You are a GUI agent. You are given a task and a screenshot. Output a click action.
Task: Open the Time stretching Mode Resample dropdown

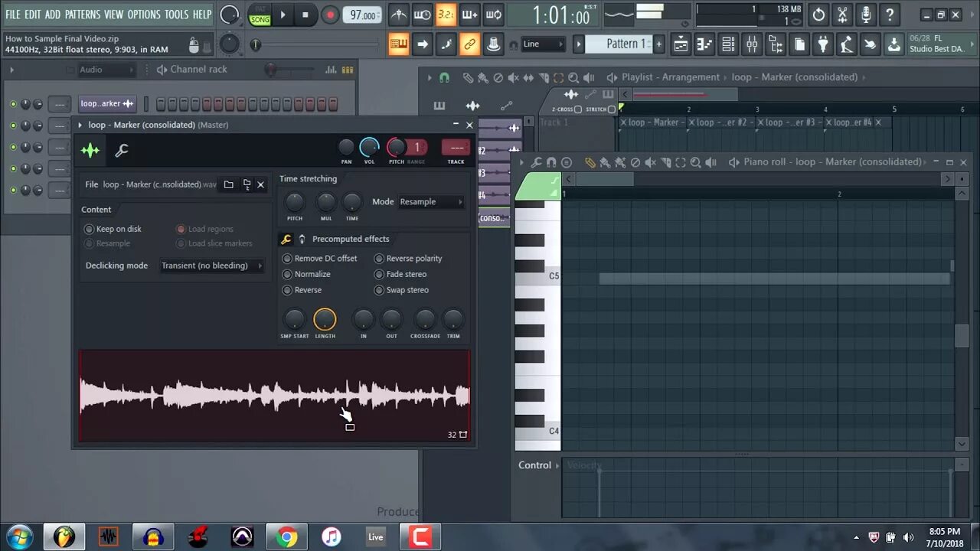[x=431, y=202]
